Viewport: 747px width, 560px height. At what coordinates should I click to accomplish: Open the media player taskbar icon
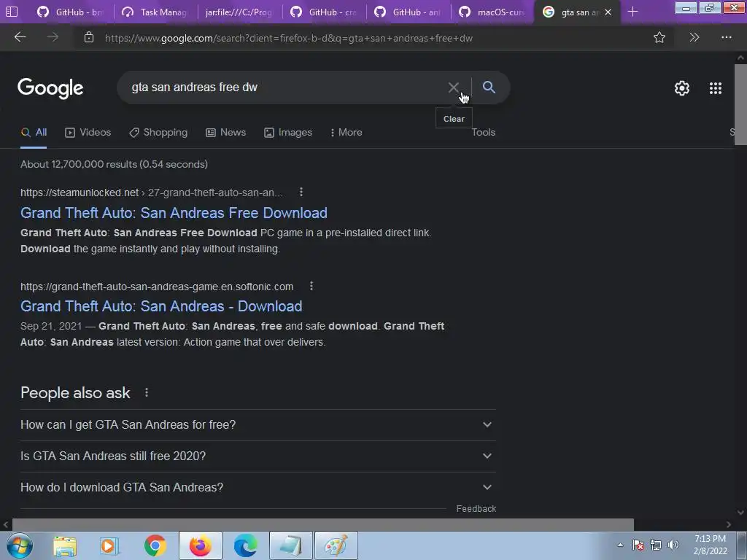[x=109, y=545]
